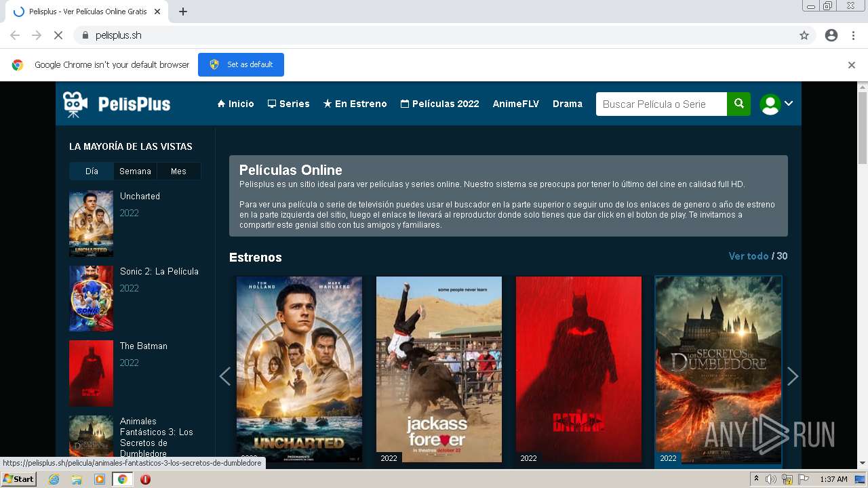
Task: Close the Pelisplus browser tab
Action: coord(159,12)
